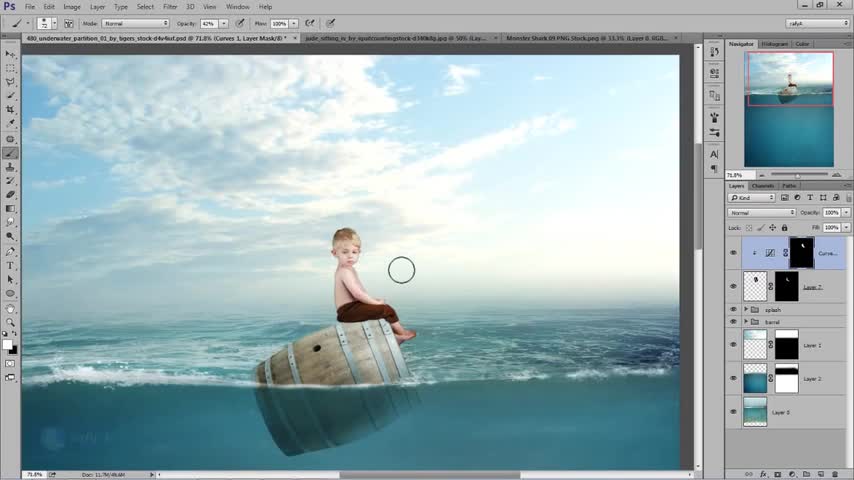This screenshot has width=854, height=480.
Task: Select the Brush tool in toolbox
Action: (x=10, y=153)
